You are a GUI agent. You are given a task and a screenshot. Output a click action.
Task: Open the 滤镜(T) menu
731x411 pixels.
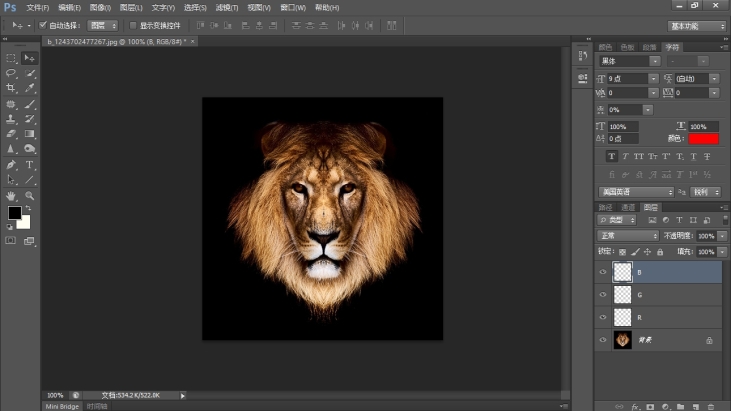point(228,7)
